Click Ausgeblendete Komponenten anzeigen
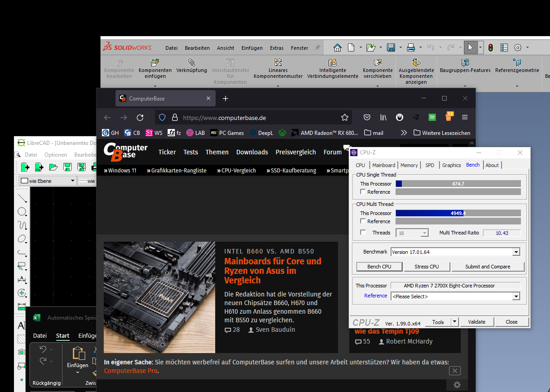 [416, 72]
